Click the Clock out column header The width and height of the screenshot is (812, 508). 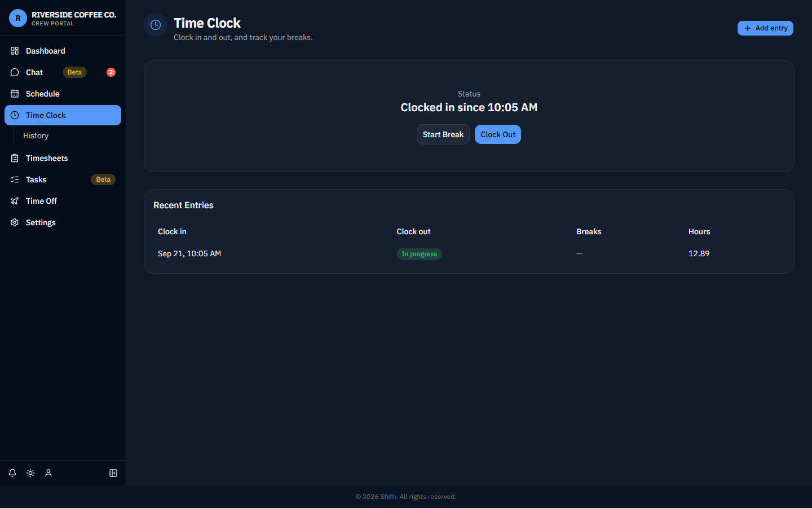click(x=413, y=231)
